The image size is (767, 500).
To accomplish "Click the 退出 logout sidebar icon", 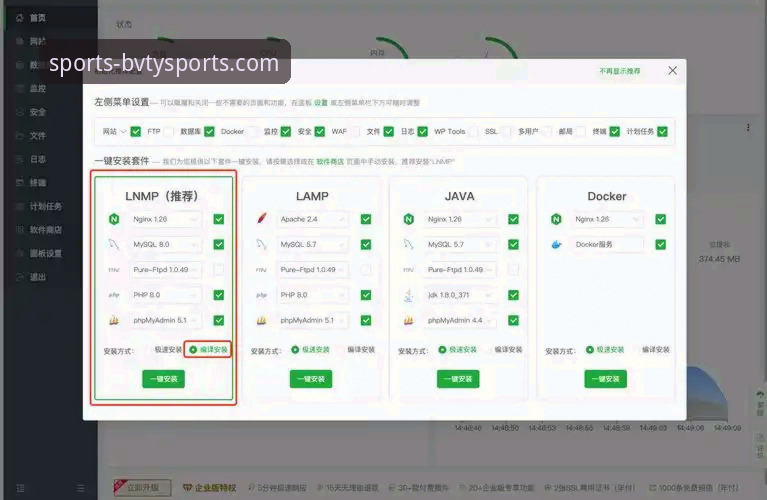I will coord(20,277).
